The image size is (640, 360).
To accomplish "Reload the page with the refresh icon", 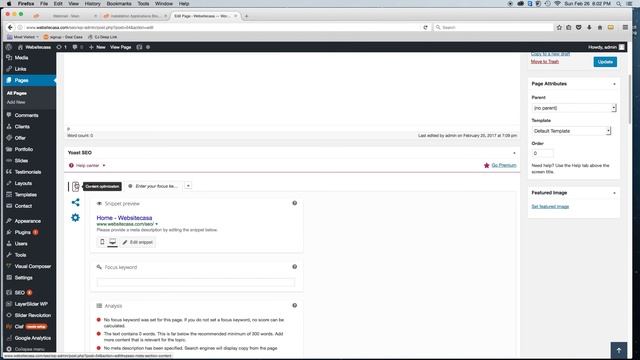I will (425, 27).
